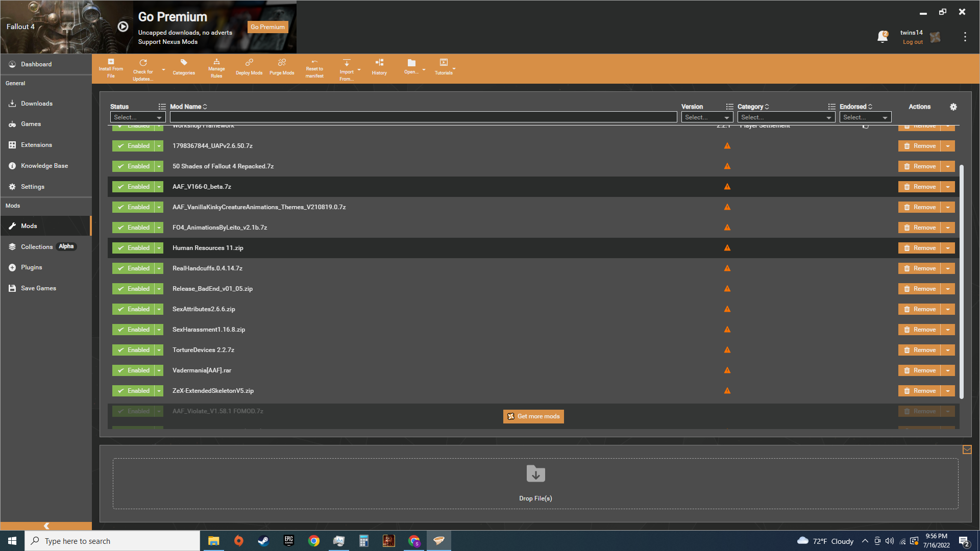Open Manage Rules dialog
The width and height of the screenshot is (980, 551).
(216, 68)
